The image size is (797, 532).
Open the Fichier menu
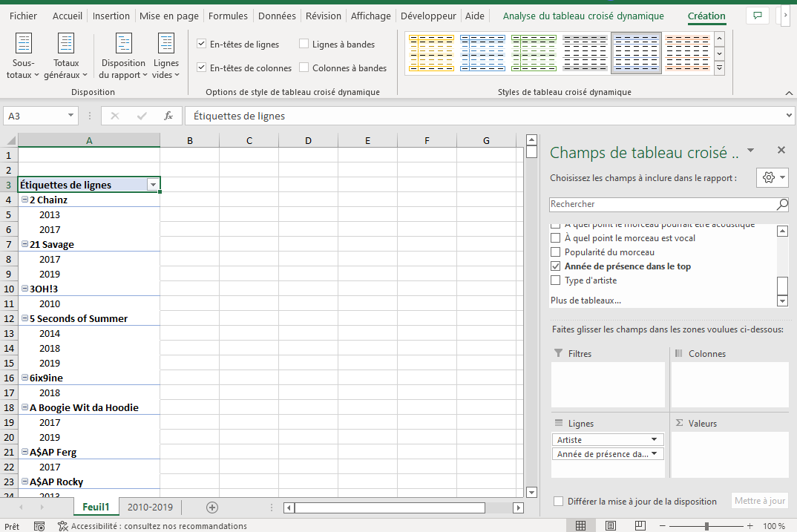[24, 16]
